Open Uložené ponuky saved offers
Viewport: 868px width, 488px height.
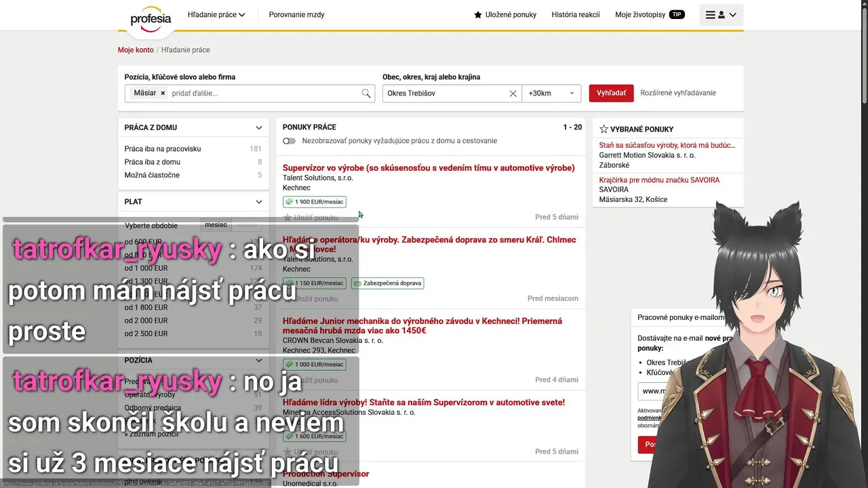click(x=505, y=15)
